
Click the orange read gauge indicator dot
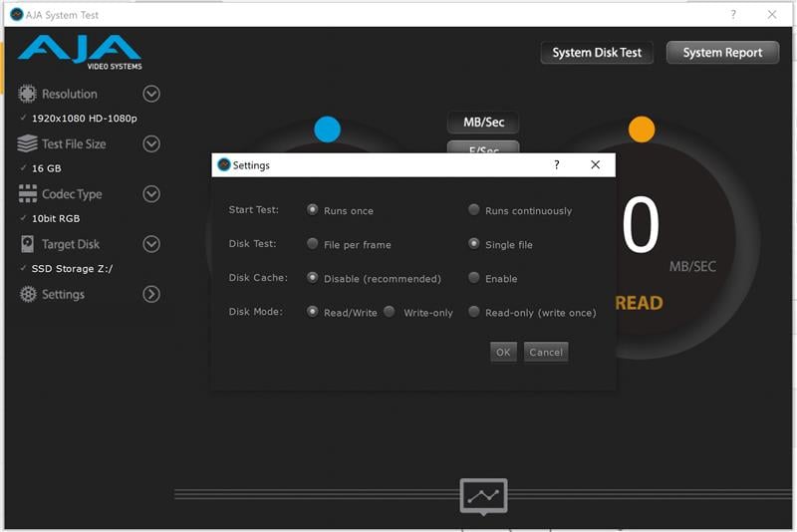[642, 130]
